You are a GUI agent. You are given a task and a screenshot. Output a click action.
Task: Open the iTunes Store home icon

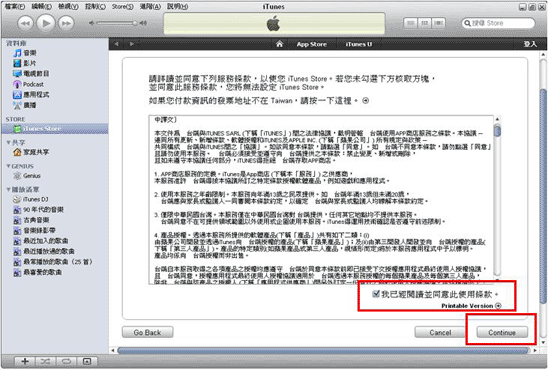click(279, 44)
